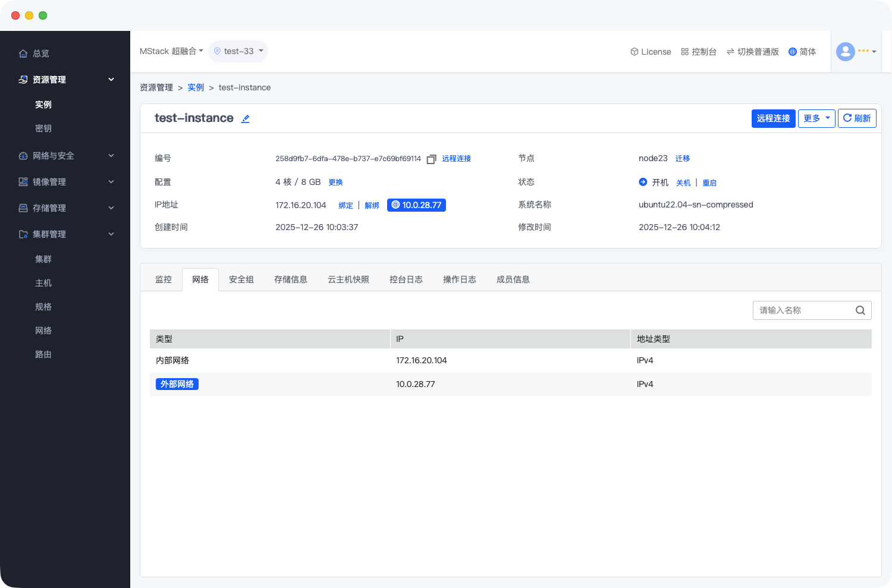Expand the 镜像管理 sidebar section

(x=65, y=182)
